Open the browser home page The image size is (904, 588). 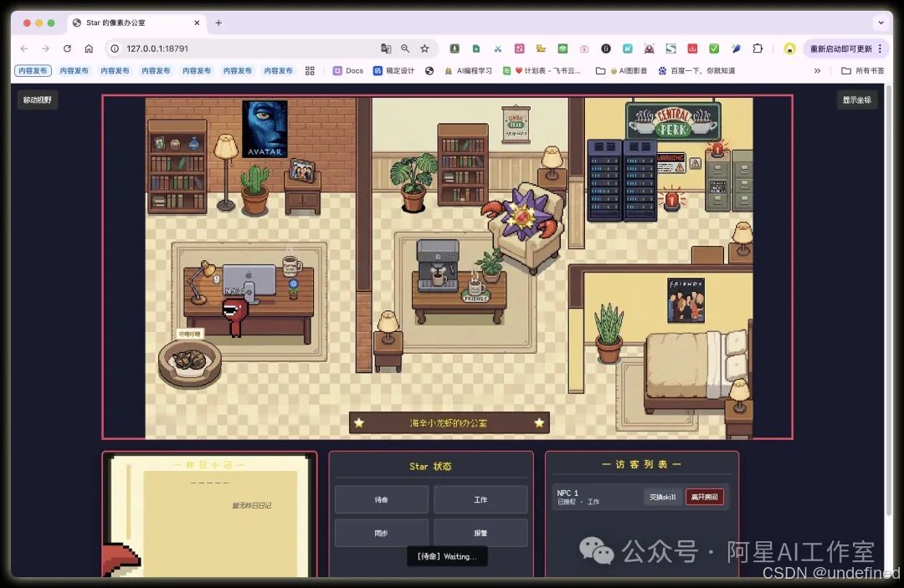point(89,49)
